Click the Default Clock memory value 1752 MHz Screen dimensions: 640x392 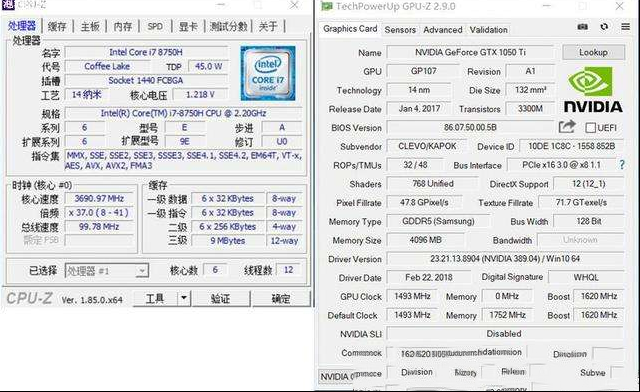[x=507, y=315]
